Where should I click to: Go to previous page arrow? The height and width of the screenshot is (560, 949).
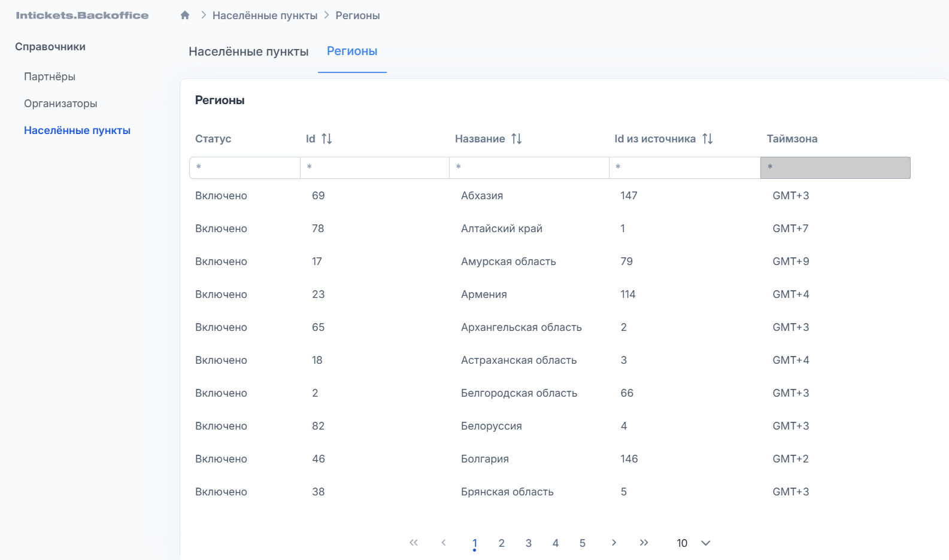[444, 543]
